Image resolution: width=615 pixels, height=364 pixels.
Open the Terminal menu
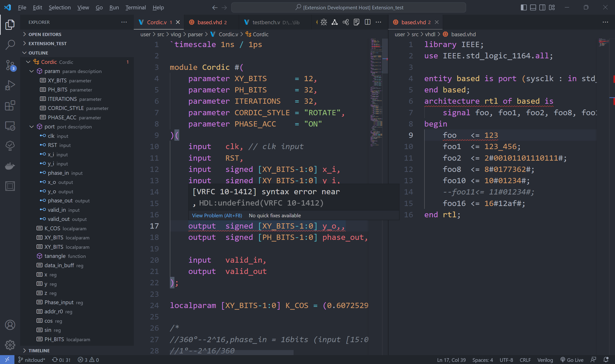pyautogui.click(x=135, y=7)
